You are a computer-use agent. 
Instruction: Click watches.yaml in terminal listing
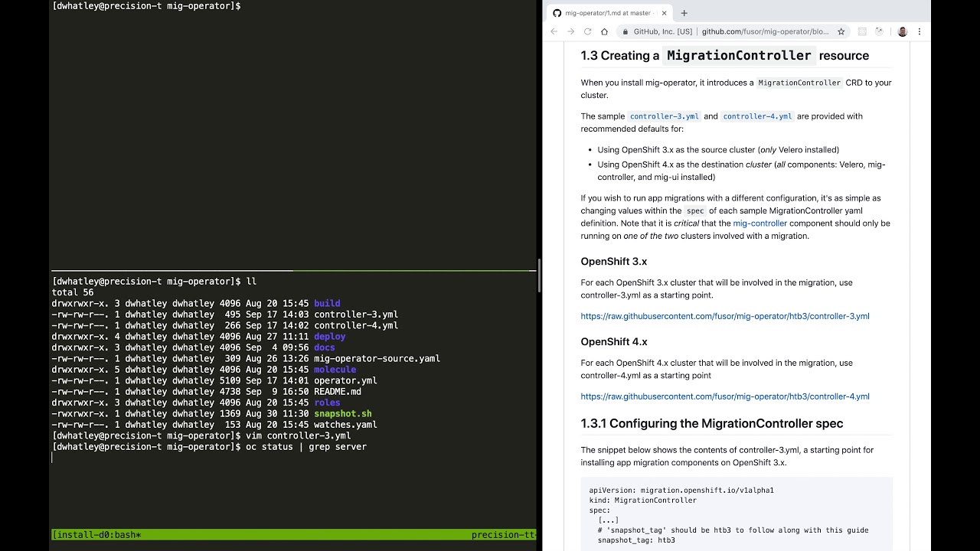click(345, 425)
